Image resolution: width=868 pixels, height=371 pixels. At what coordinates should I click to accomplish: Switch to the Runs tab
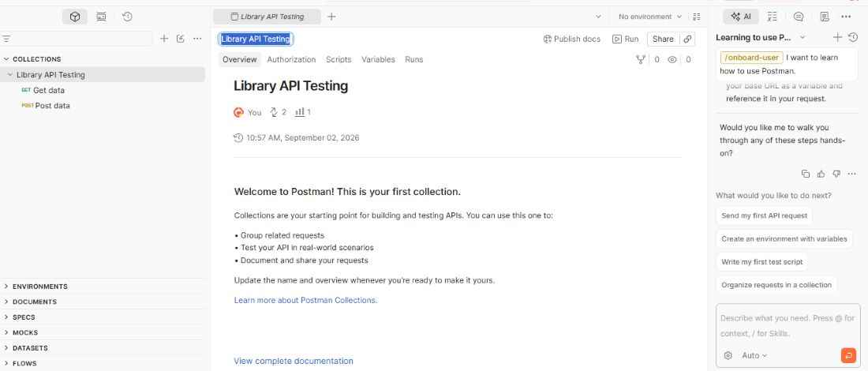tap(414, 59)
